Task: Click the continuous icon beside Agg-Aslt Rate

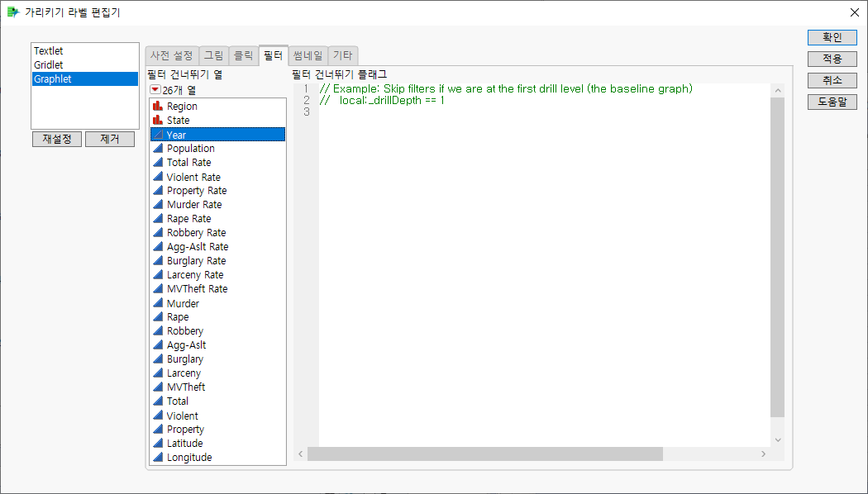Action: (x=158, y=247)
